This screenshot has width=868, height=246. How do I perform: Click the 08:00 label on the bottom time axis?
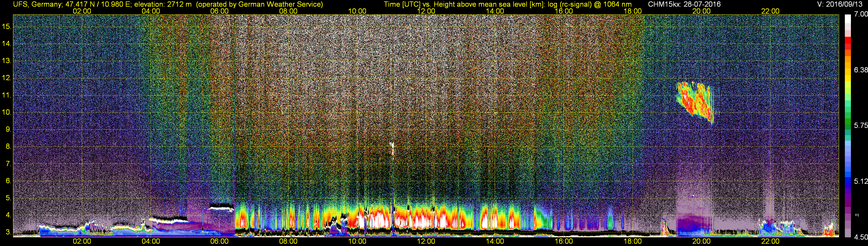click(288, 241)
